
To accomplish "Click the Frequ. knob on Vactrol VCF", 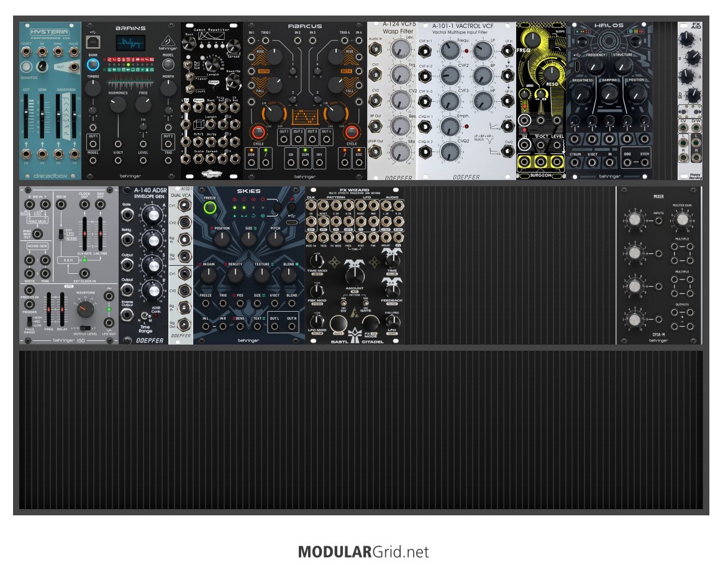I will coord(450,51).
